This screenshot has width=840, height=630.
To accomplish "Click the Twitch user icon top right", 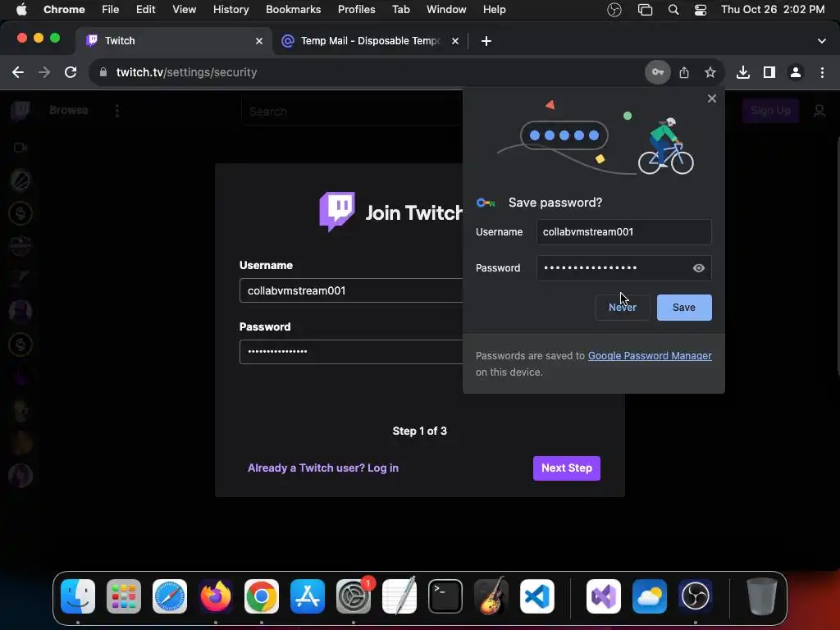I will coord(819,111).
